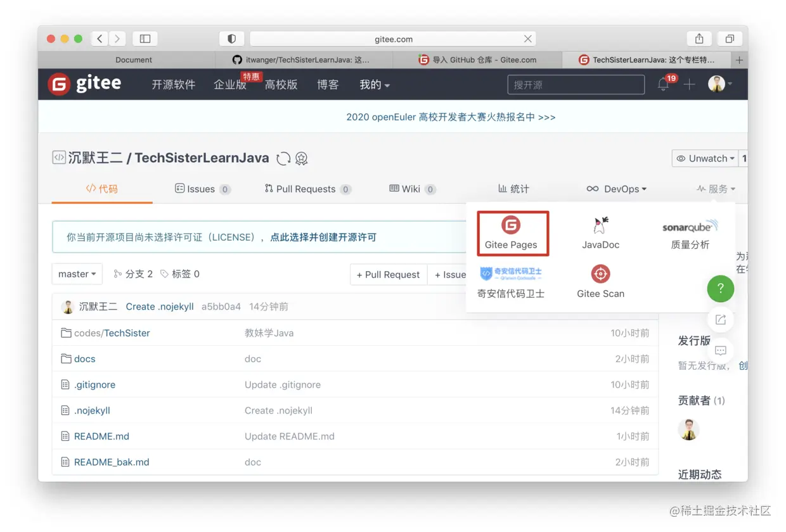
Task: Open the .nojekyll file
Action: point(92,410)
